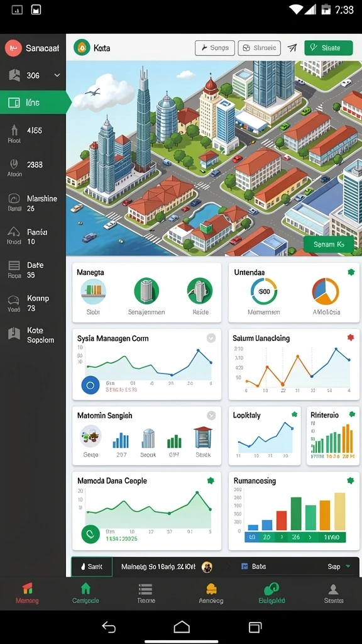Open the Kaita logo icon in header
Viewport: 362px width, 644px height.
click(82, 48)
